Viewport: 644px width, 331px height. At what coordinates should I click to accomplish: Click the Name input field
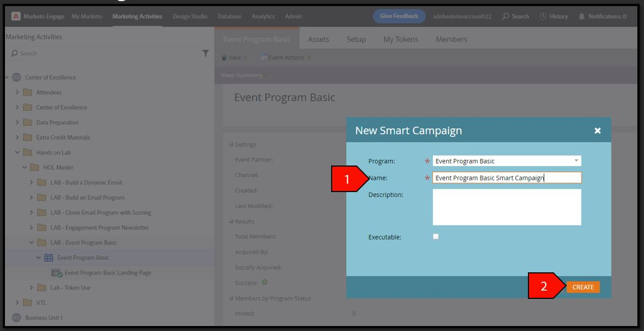point(507,178)
